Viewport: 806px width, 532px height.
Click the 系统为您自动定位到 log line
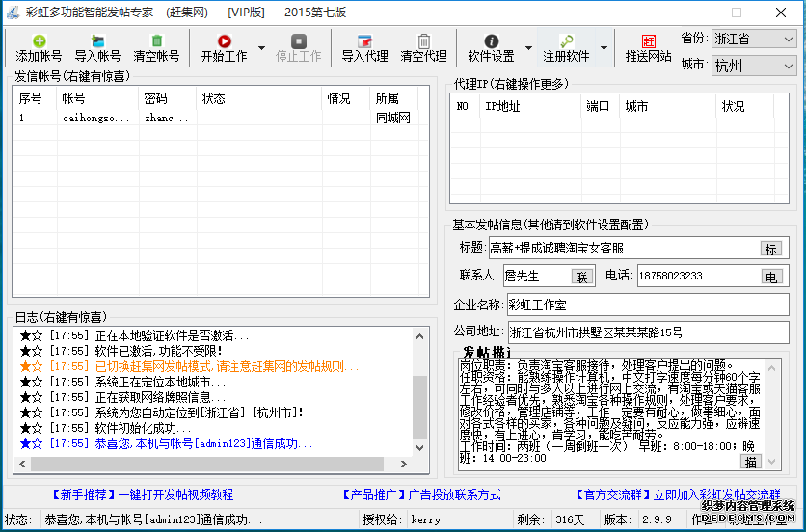(x=162, y=412)
